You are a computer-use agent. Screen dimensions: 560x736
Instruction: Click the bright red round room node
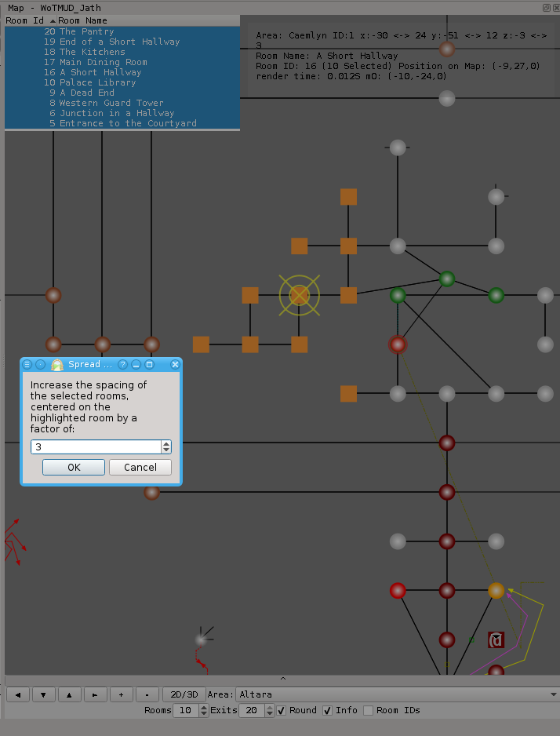tap(398, 591)
